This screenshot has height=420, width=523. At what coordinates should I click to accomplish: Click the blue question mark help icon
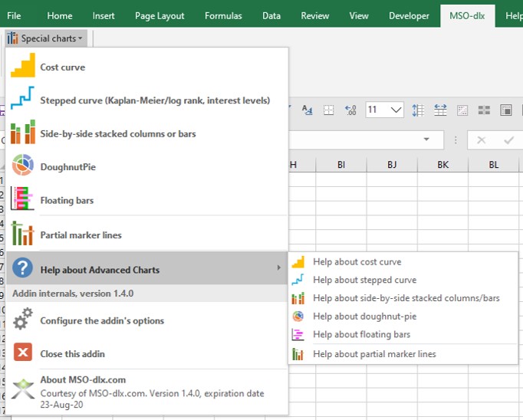22,268
